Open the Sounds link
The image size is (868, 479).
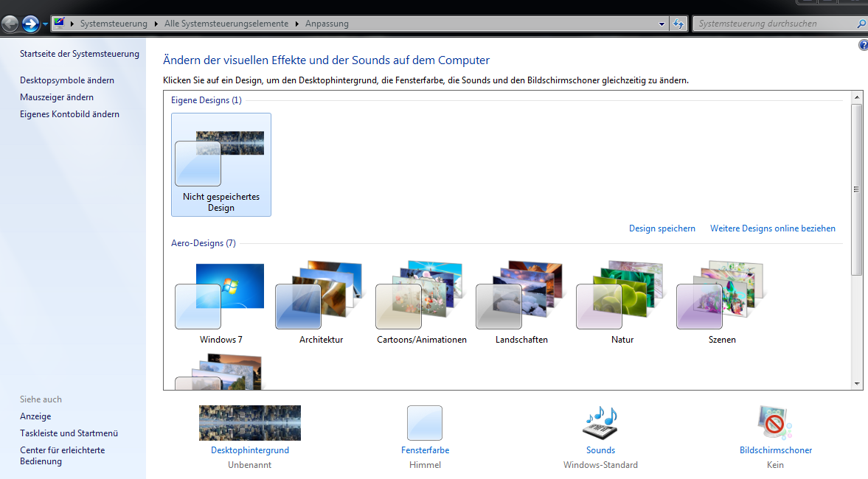coord(600,450)
